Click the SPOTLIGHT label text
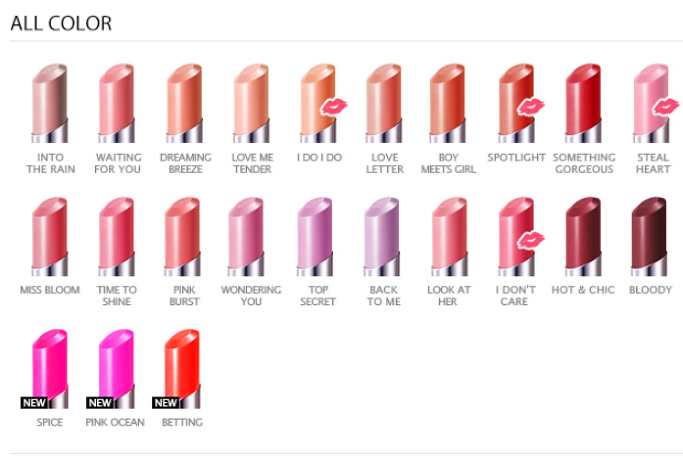The width and height of the screenshot is (683, 456). pos(516,158)
